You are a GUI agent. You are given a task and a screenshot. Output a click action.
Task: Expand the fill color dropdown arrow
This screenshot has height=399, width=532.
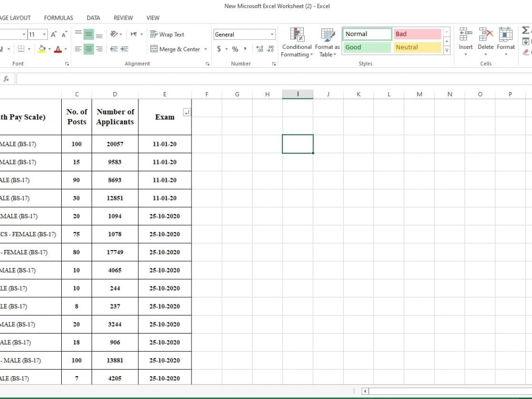tap(49, 49)
